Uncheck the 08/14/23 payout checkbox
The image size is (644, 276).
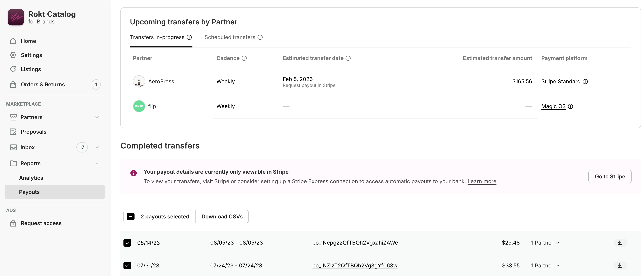(x=127, y=243)
